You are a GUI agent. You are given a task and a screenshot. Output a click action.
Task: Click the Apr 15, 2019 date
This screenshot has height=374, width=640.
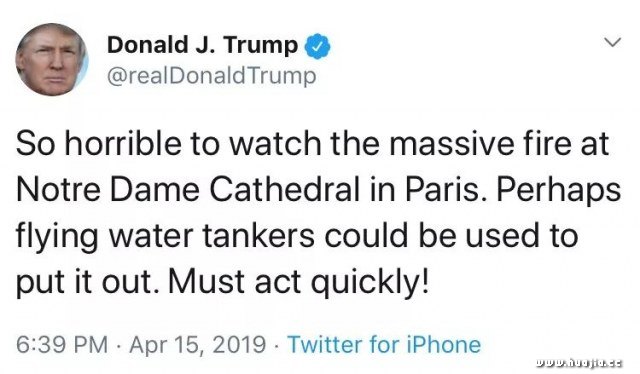coord(198,345)
